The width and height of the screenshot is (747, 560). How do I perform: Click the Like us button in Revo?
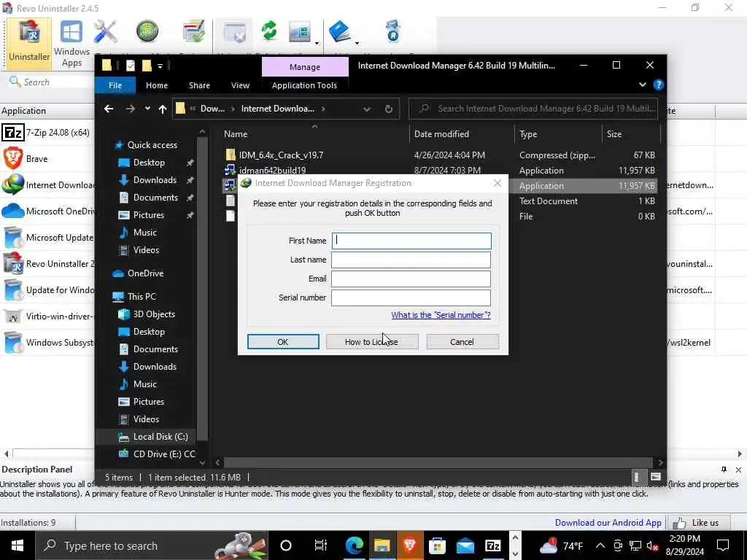(700, 522)
